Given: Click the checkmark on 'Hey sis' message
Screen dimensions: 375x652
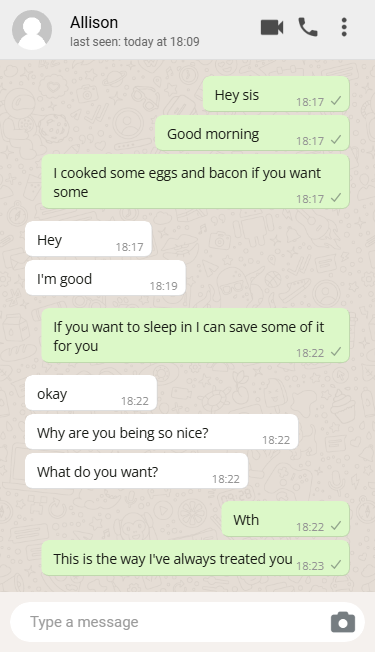Looking at the screenshot, I should (x=336, y=101).
